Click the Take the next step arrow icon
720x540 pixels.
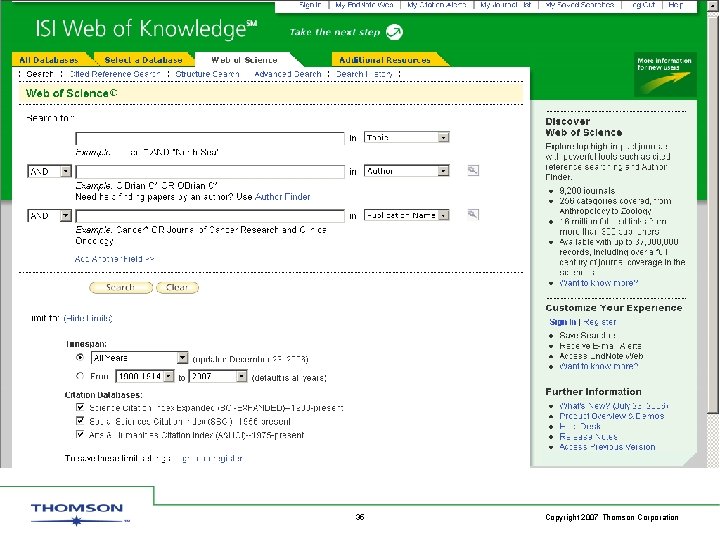[394, 32]
